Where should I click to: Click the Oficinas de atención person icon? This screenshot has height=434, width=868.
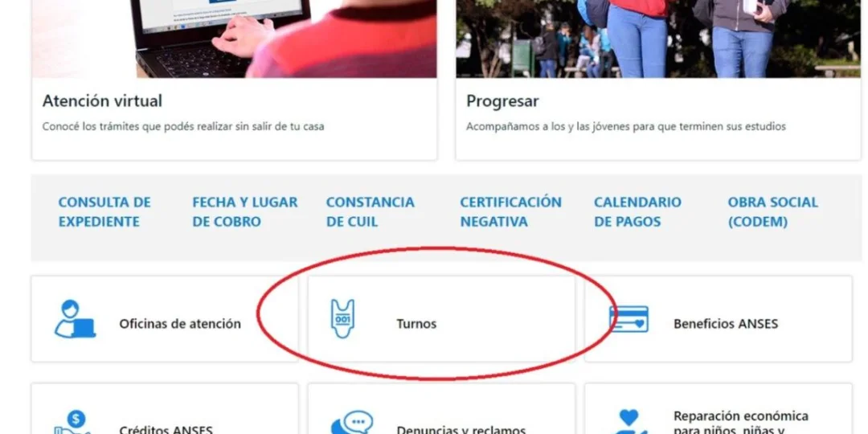(75, 319)
